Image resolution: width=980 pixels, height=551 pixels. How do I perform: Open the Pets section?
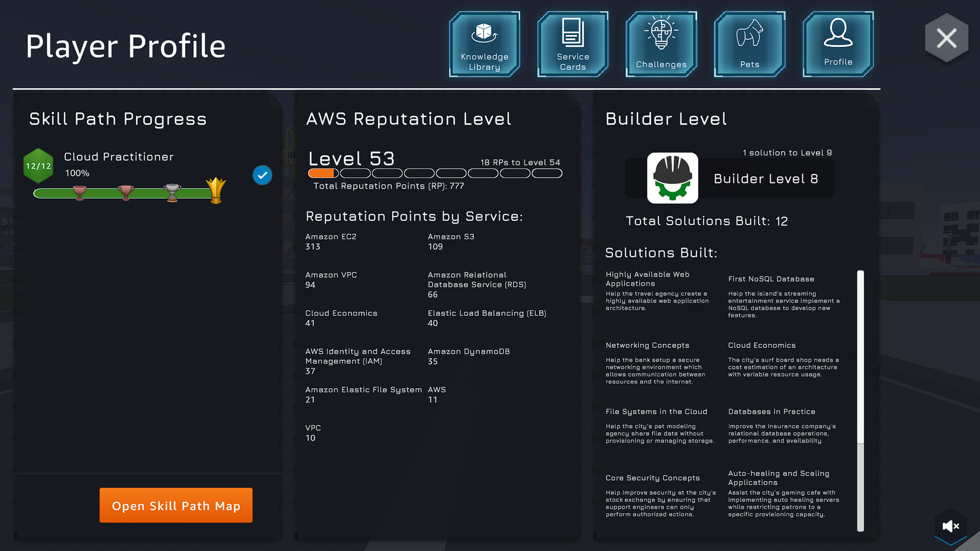click(x=749, y=45)
